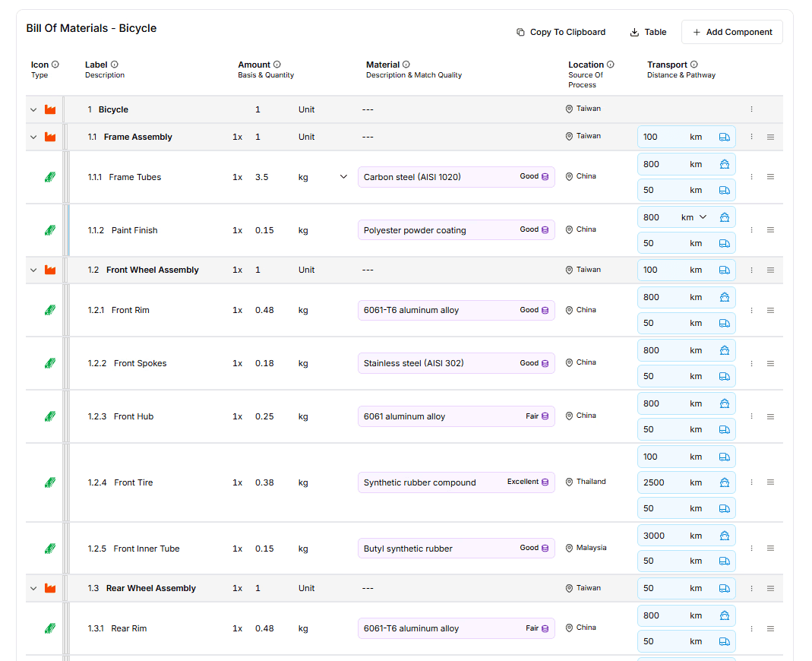
Task: Click ship icon in Front Tire 2500 km transport
Action: point(725,482)
